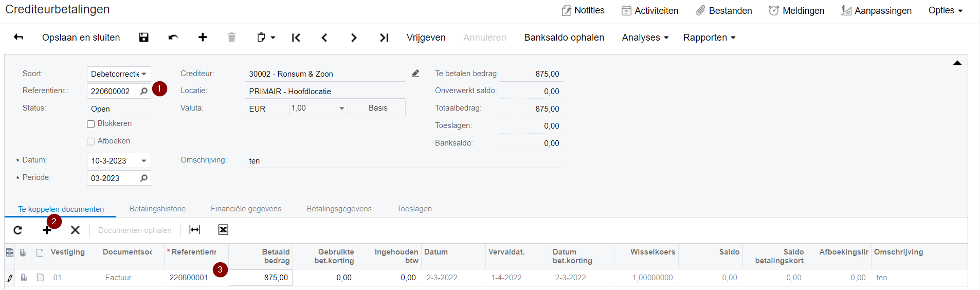Viewport: 980px width, 290px height.
Task: Edit Crediteur with the pencil icon
Action: coord(415,74)
